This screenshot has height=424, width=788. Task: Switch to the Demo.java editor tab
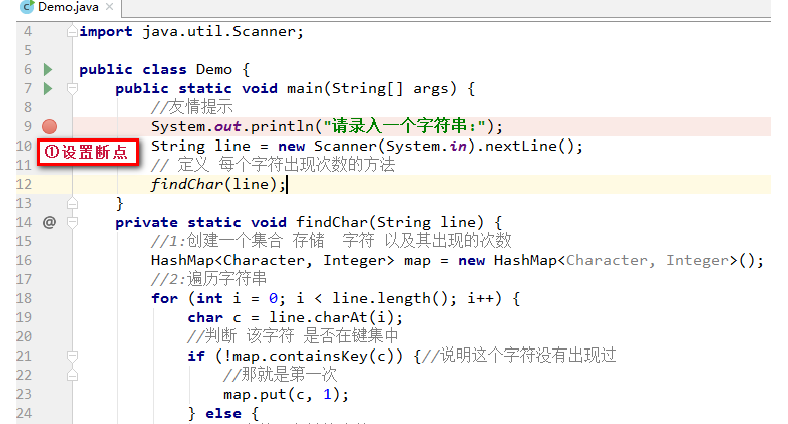[x=68, y=7]
